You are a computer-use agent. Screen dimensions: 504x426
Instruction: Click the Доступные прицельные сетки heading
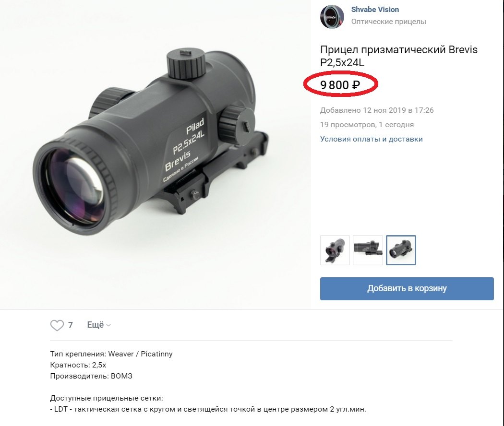[x=107, y=398]
